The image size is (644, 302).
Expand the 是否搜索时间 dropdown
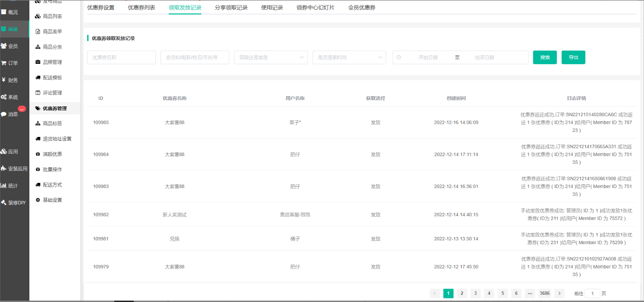pos(349,57)
